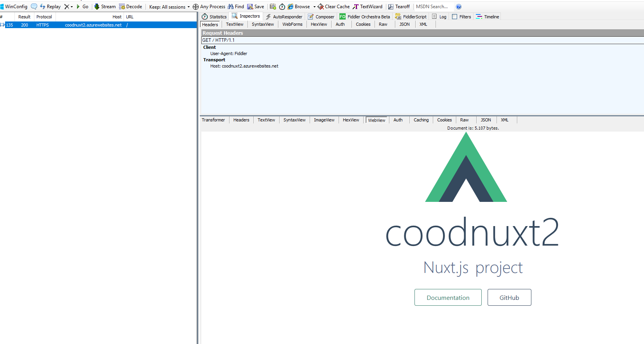Click Clear Cache button
644x344 pixels.
click(334, 7)
